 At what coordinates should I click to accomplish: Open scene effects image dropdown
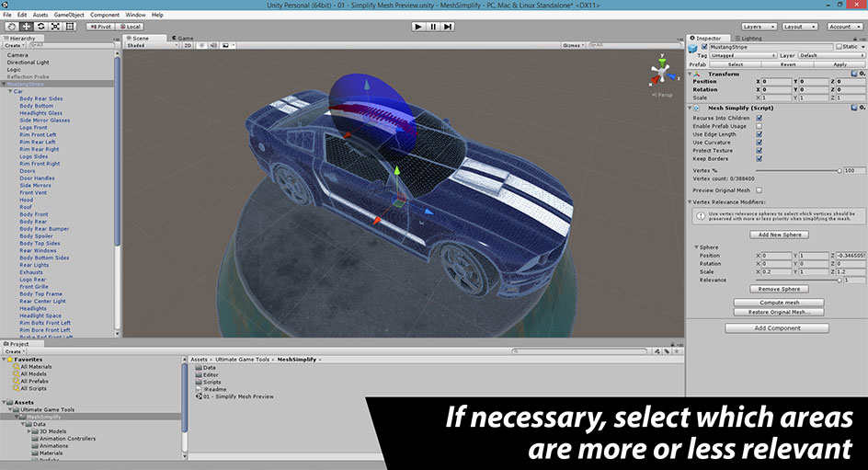(228, 45)
